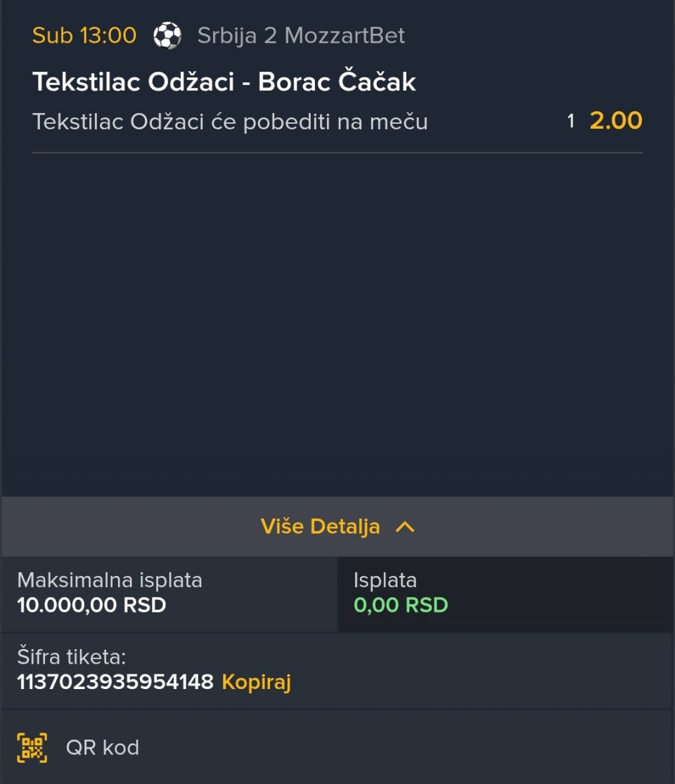Open the Srbija 2 MozzartBet league
This screenshot has height=784, width=675.
point(301,36)
